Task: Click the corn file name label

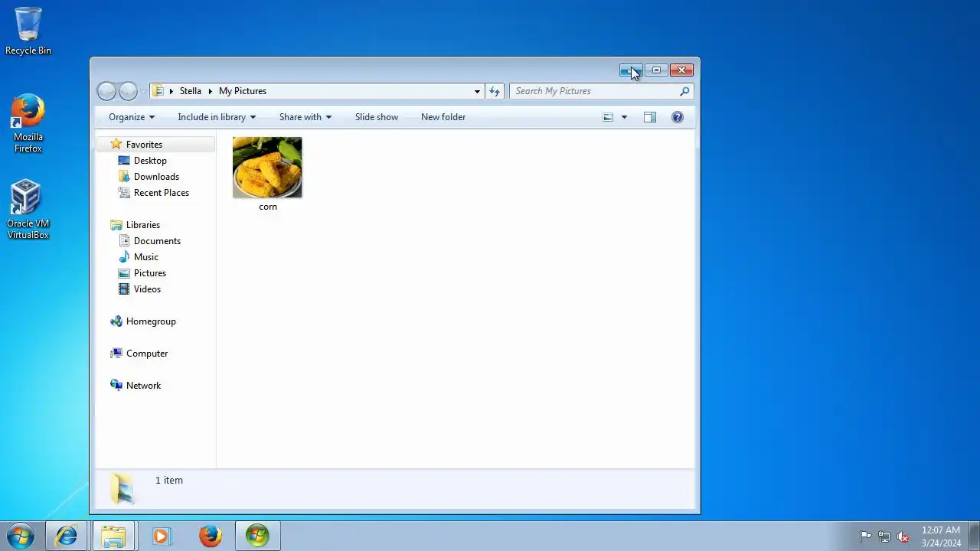Action: coord(268,207)
